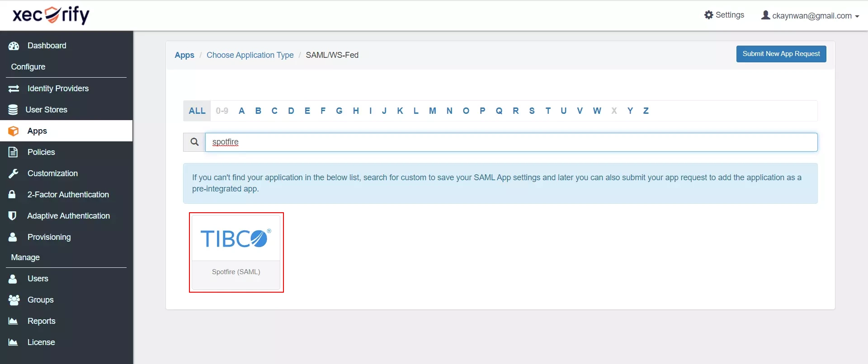Screen dimensions: 868x364
Task: Filter apps by letter Z
Action: (646, 111)
